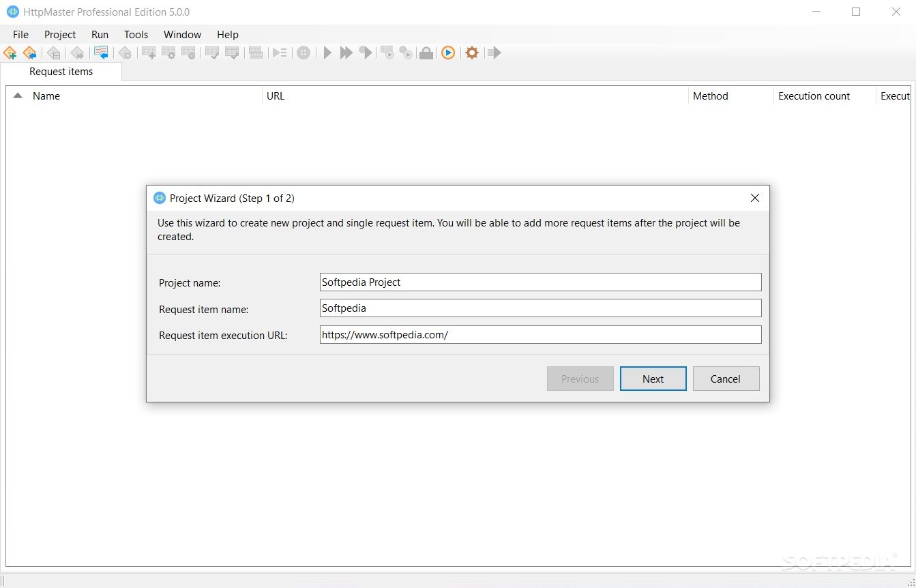The width and height of the screenshot is (916, 588).
Task: Open the Tools menu
Action: pos(136,34)
